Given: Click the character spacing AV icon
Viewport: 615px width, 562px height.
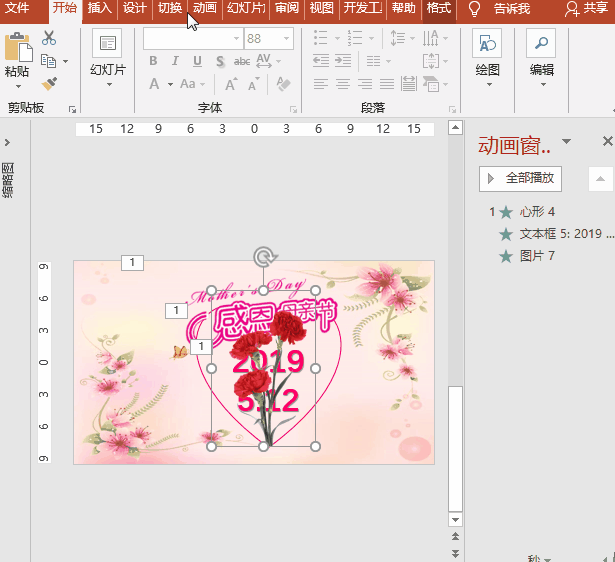Looking at the screenshot, I should (x=264, y=61).
